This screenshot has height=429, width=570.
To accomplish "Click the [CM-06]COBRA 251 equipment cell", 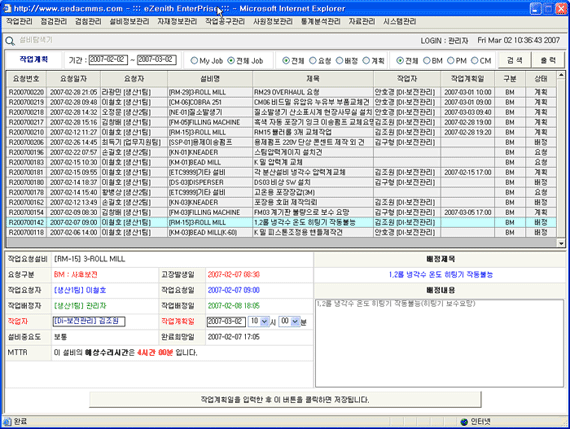I will click(210, 103).
